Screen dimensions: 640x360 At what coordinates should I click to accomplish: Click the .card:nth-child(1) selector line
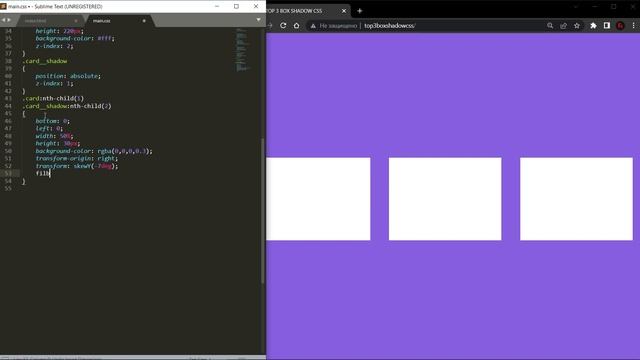coord(53,98)
